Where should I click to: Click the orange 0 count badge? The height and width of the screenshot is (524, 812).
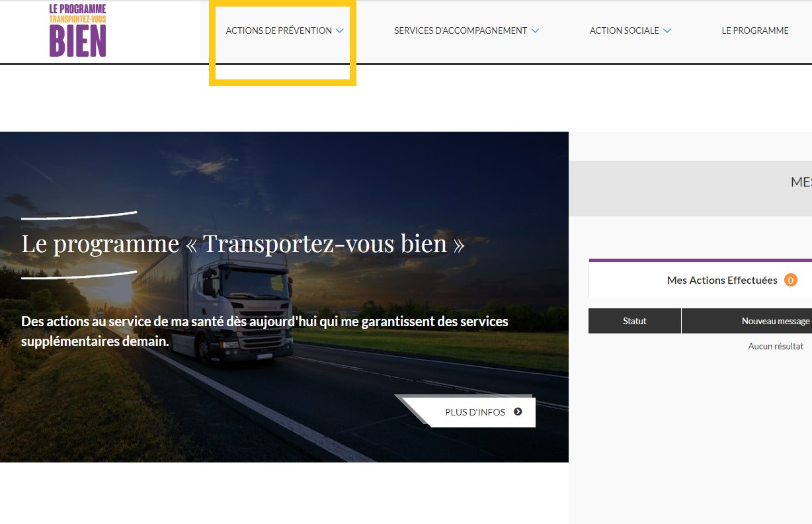coord(790,280)
